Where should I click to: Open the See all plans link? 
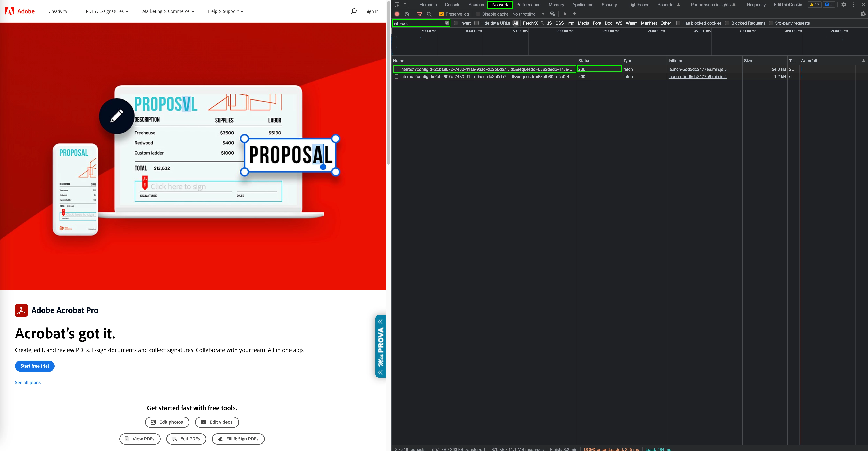28,383
